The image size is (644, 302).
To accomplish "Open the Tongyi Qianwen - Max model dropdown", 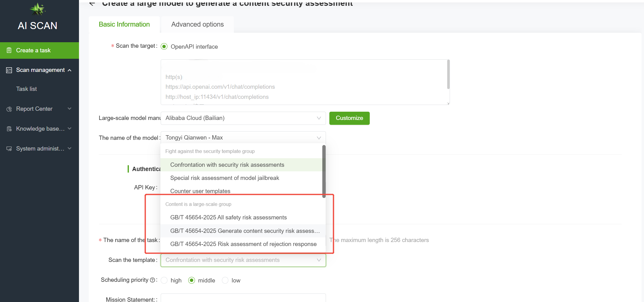I will (x=243, y=138).
